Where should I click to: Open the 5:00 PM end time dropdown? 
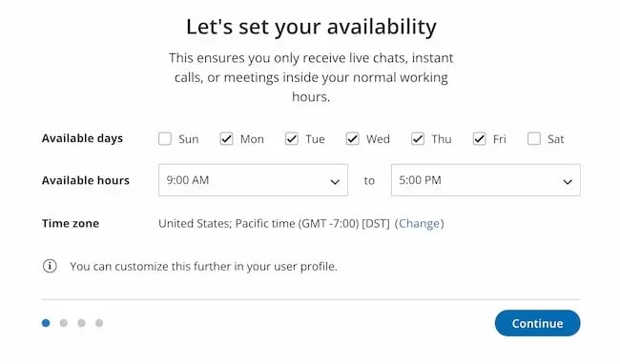tap(486, 180)
